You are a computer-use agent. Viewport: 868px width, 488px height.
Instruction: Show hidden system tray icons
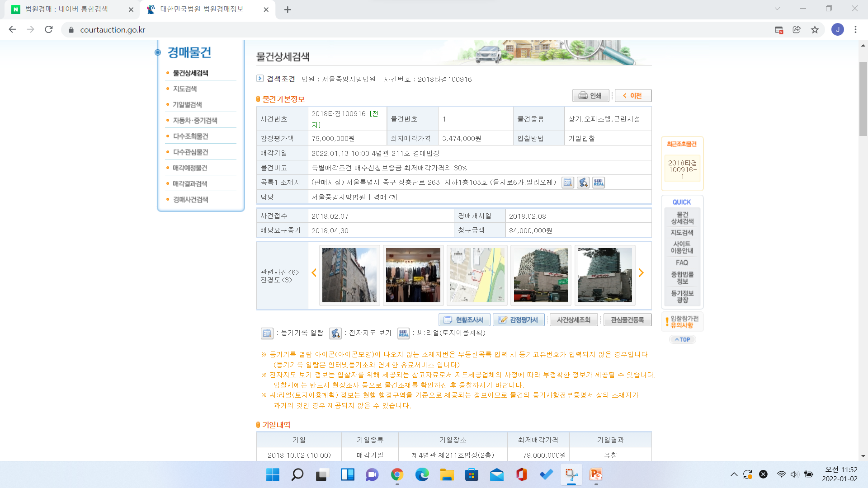pos(734,474)
